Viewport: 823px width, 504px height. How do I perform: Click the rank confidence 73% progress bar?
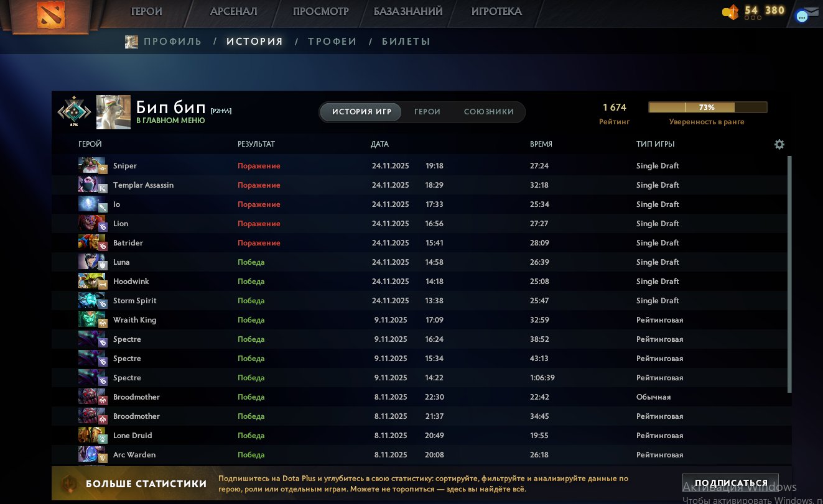(707, 108)
